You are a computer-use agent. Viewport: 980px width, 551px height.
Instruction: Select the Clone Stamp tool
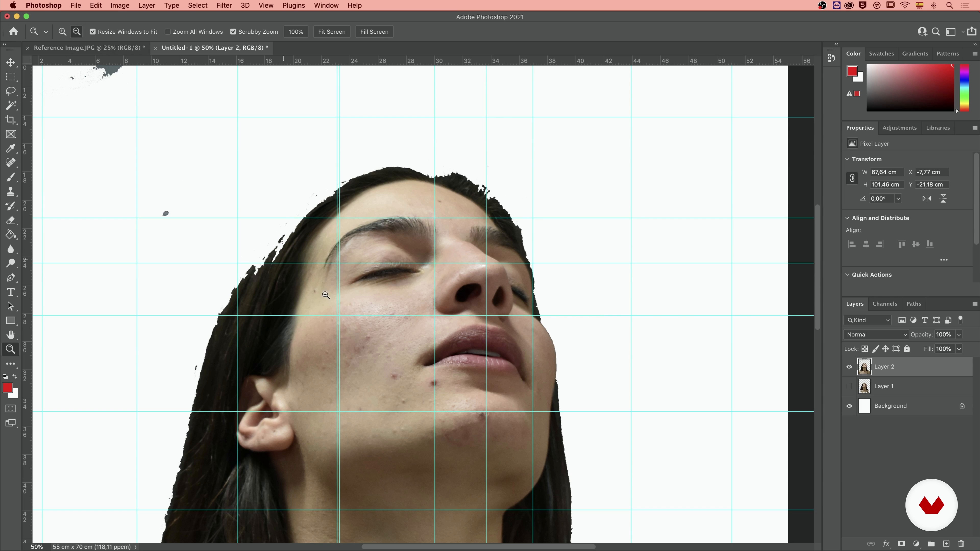tap(11, 191)
